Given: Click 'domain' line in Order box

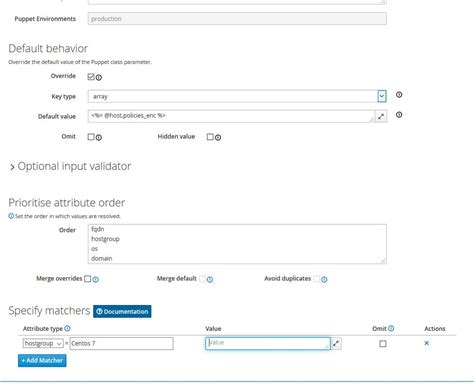Looking at the screenshot, I should tap(102, 258).
